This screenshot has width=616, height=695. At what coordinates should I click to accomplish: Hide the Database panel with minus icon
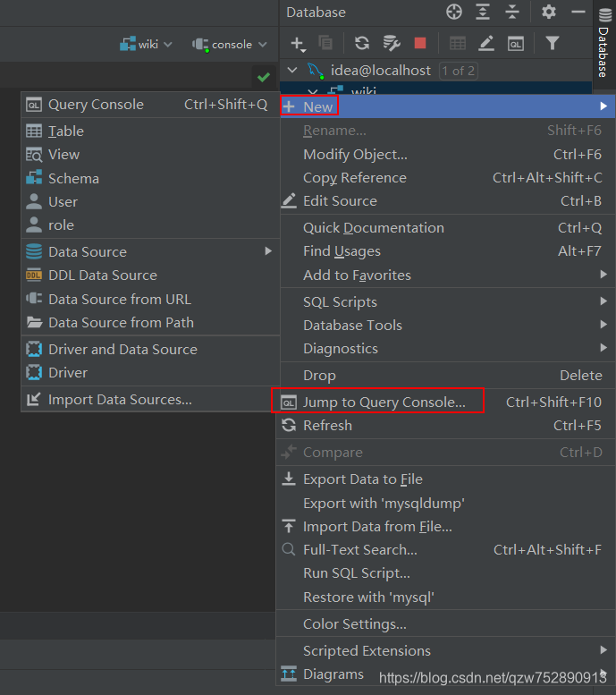point(578,12)
